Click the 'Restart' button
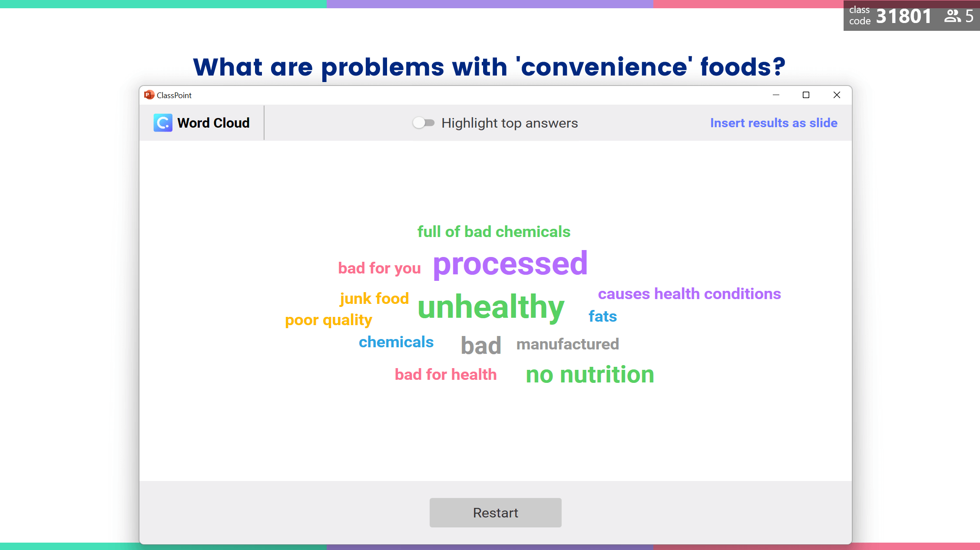980x550 pixels. [x=495, y=512]
